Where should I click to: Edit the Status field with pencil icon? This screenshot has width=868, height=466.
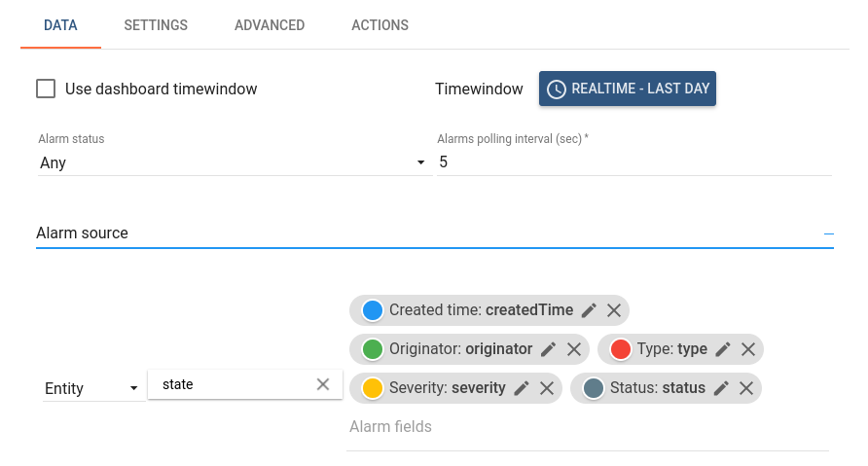click(721, 388)
